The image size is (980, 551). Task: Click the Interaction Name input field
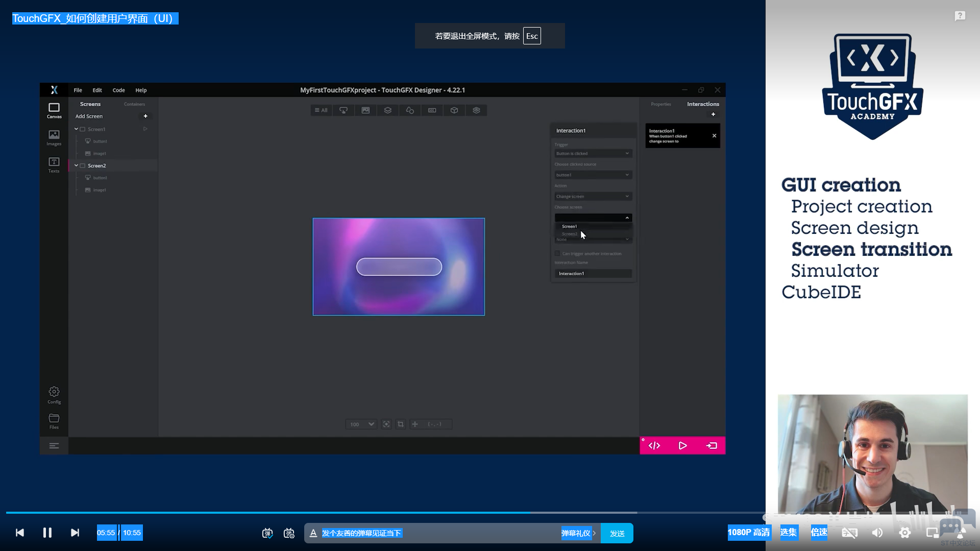click(593, 274)
